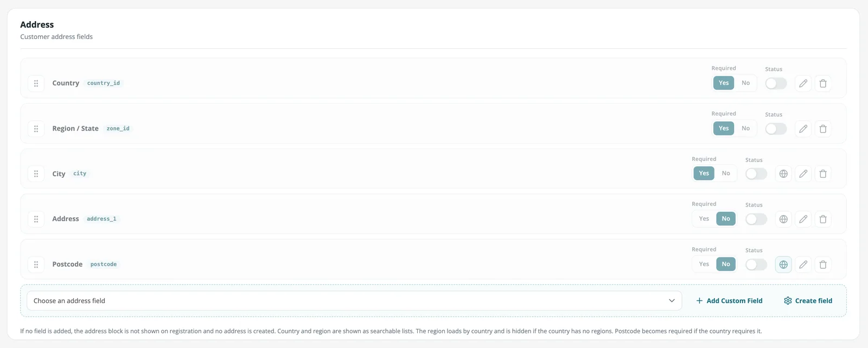The image size is (868, 348).
Task: Click the 'Customer address fields' subtitle
Action: [56, 37]
